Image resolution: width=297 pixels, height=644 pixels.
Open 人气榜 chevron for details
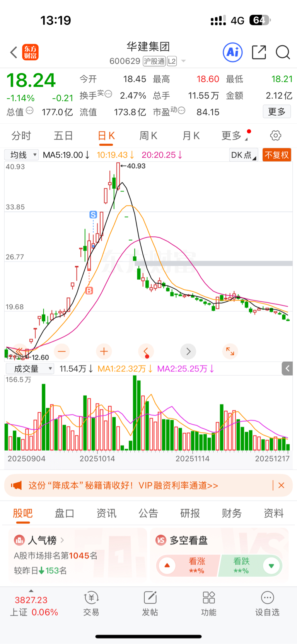tap(62, 540)
